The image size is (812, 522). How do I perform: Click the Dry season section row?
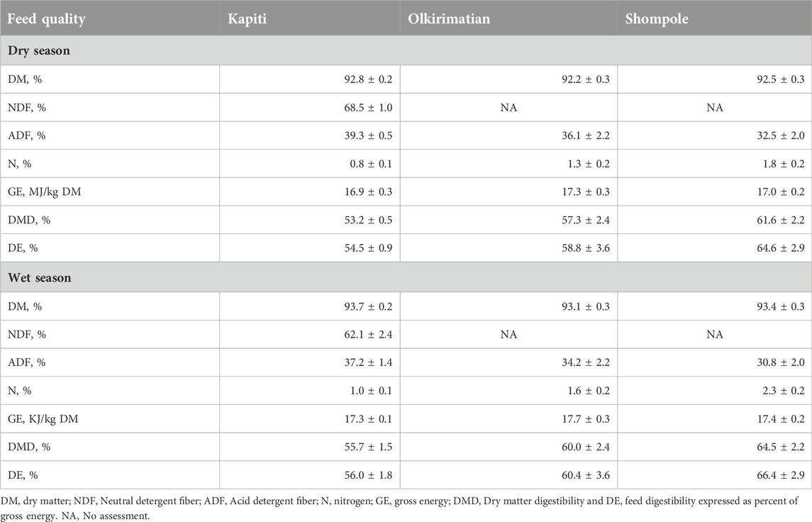pos(406,51)
